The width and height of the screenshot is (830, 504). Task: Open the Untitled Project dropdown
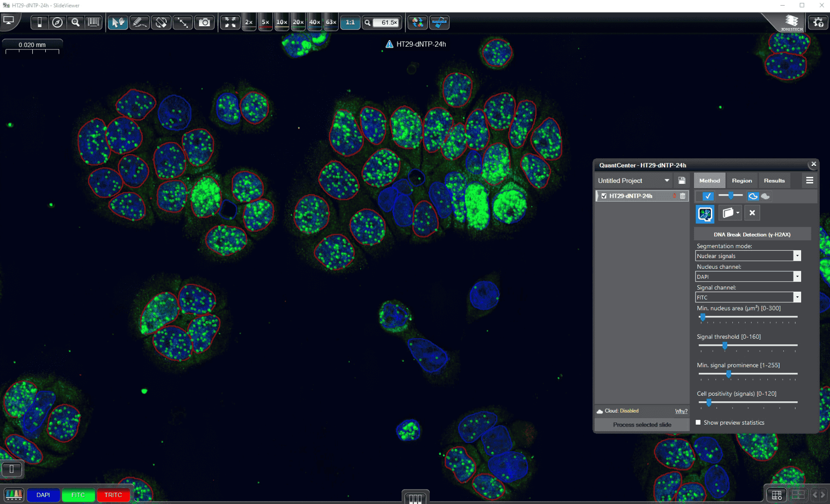[x=667, y=181]
